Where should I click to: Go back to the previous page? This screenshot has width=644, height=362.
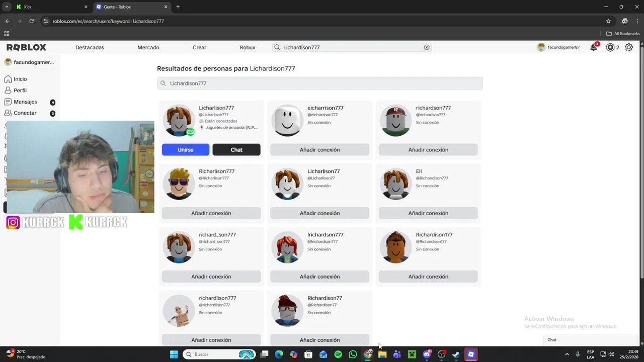click(x=7, y=21)
